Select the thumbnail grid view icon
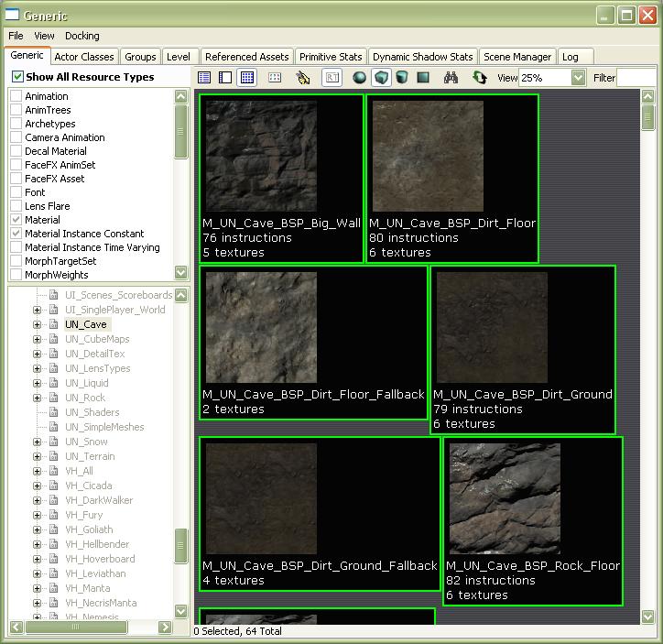The width and height of the screenshot is (663, 644). click(x=246, y=78)
